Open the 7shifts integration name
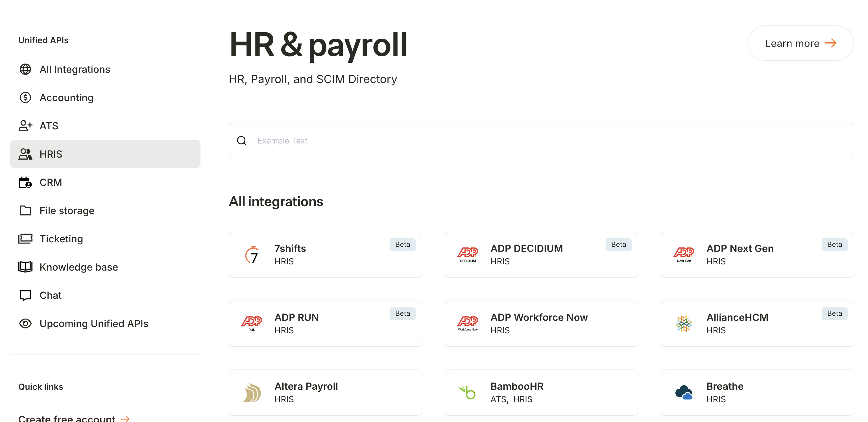The height and width of the screenshot is (422, 868). [290, 248]
